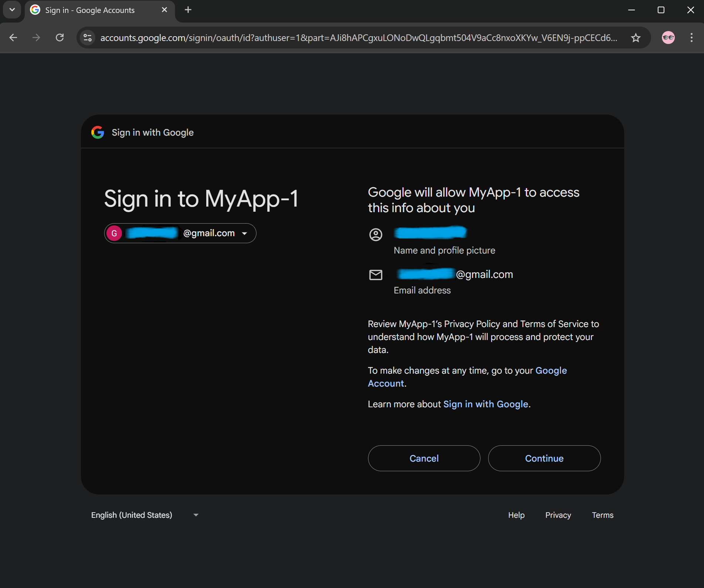Open Chrome's three-dot menu
The image size is (704, 588).
point(691,38)
